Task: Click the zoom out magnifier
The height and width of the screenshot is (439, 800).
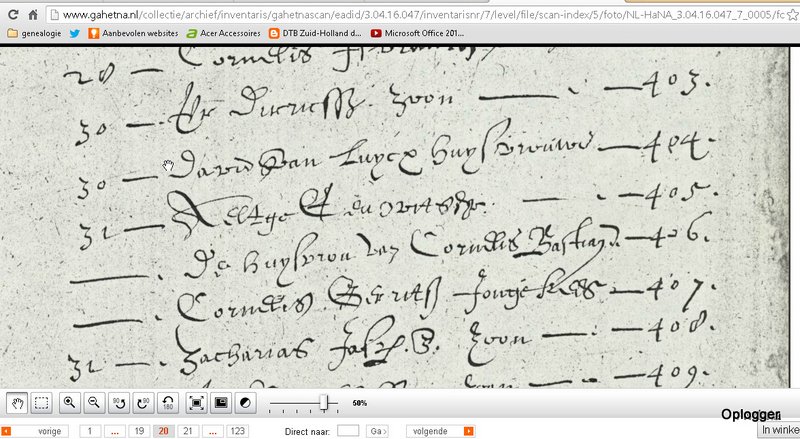Action: click(94, 403)
